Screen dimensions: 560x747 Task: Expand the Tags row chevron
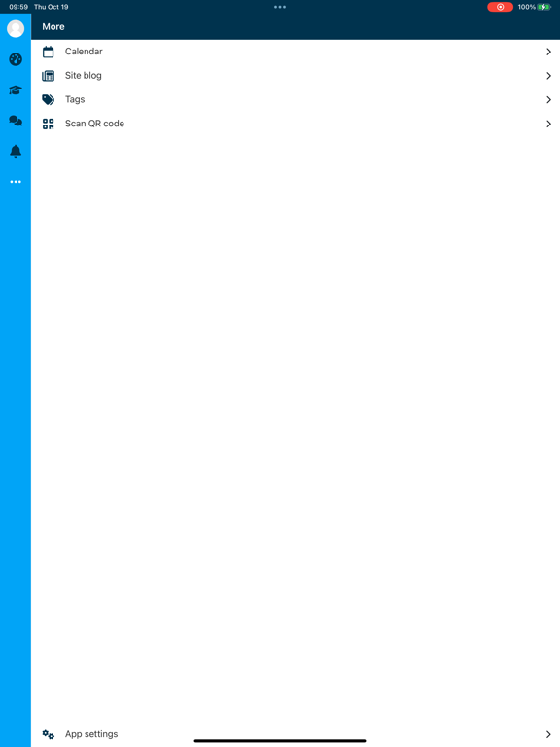coord(548,99)
